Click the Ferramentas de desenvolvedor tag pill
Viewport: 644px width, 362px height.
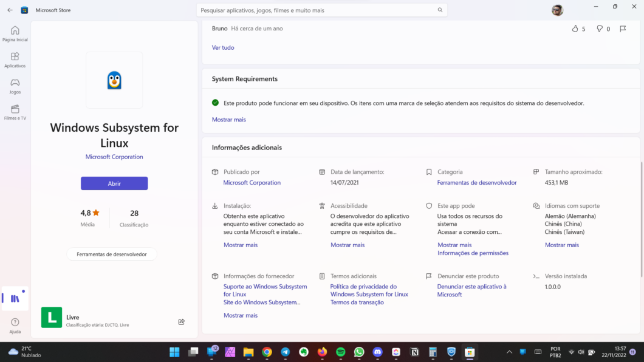click(x=112, y=254)
